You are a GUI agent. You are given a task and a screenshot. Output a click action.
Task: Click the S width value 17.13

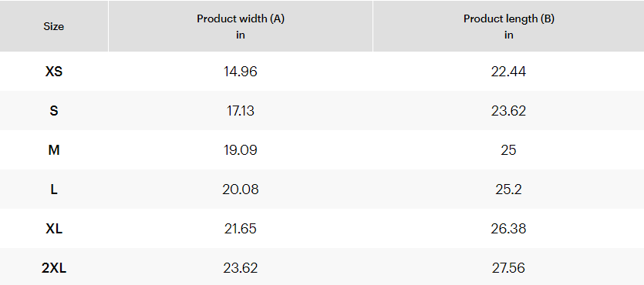pos(241,111)
